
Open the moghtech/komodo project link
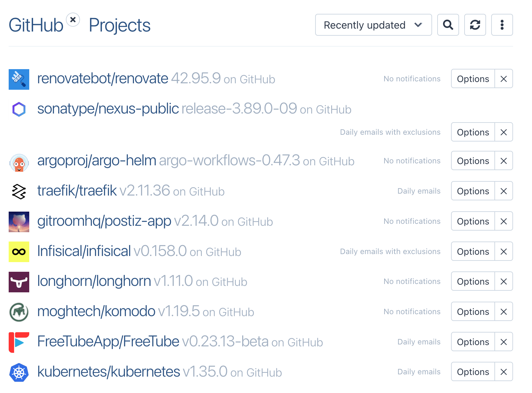96,311
